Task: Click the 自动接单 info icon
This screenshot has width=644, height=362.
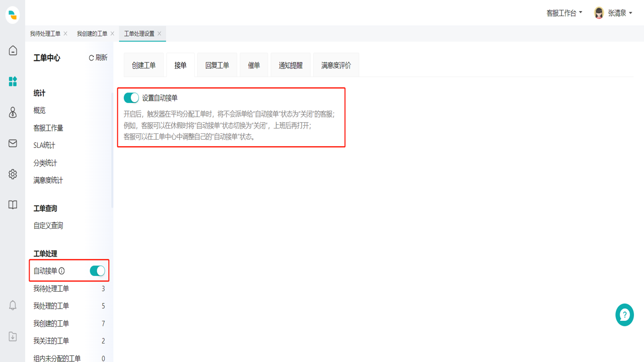Action: (62, 271)
